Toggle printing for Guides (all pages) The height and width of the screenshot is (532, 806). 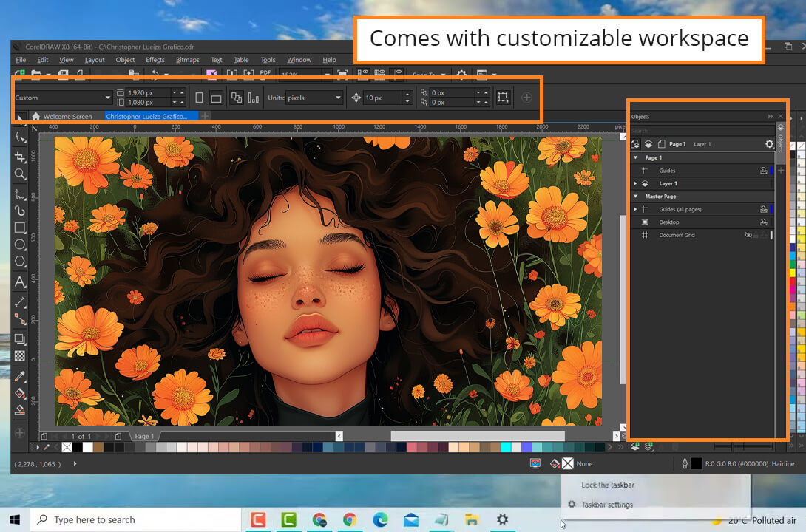click(x=763, y=209)
